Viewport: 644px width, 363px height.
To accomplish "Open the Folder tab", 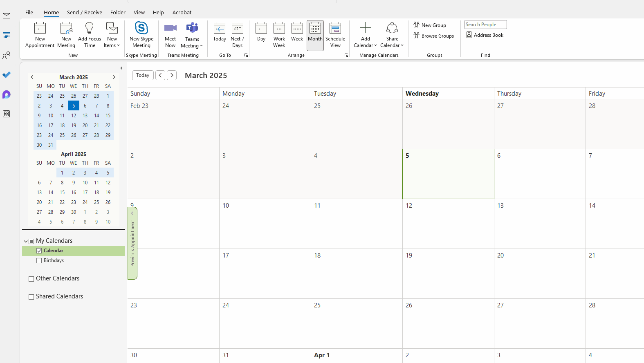I will [118, 12].
